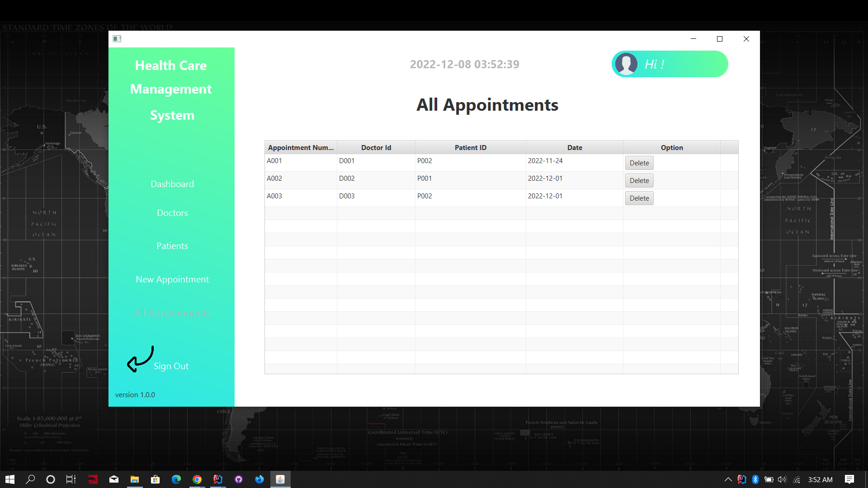Open taskbar Search
Viewport: 868px width, 488px height.
click(30, 479)
